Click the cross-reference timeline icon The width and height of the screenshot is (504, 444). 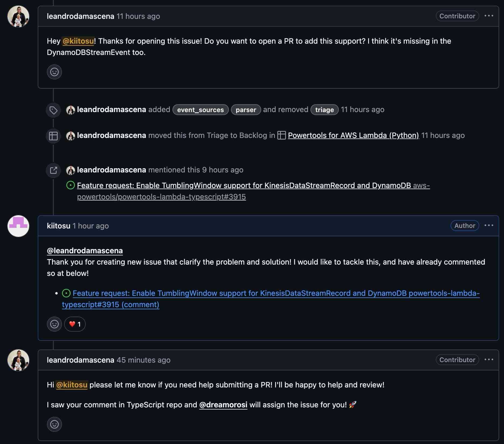point(53,170)
